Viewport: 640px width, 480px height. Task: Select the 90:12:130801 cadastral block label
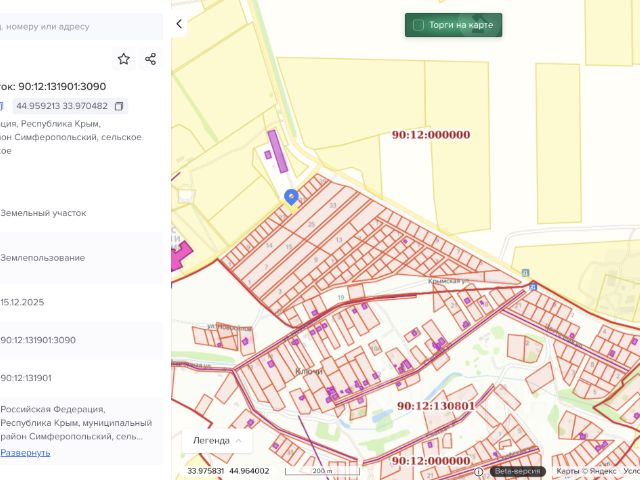[435, 407]
